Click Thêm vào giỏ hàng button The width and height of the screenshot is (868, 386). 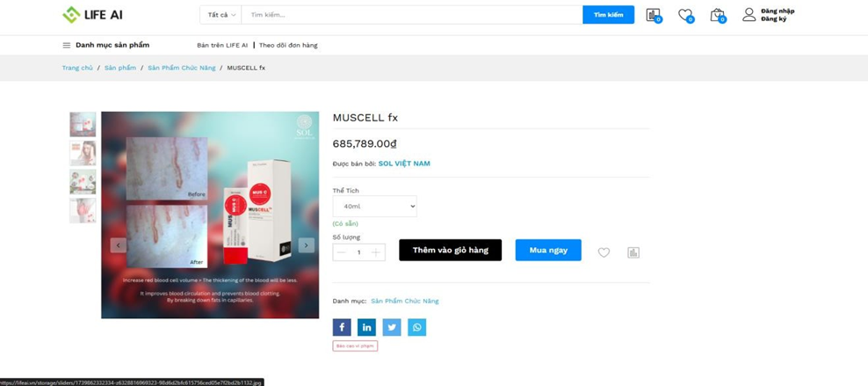[x=450, y=251]
